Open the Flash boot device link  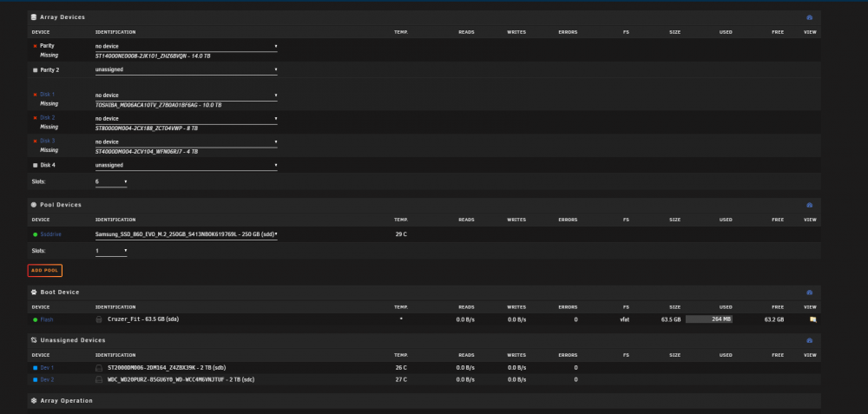[47, 320]
